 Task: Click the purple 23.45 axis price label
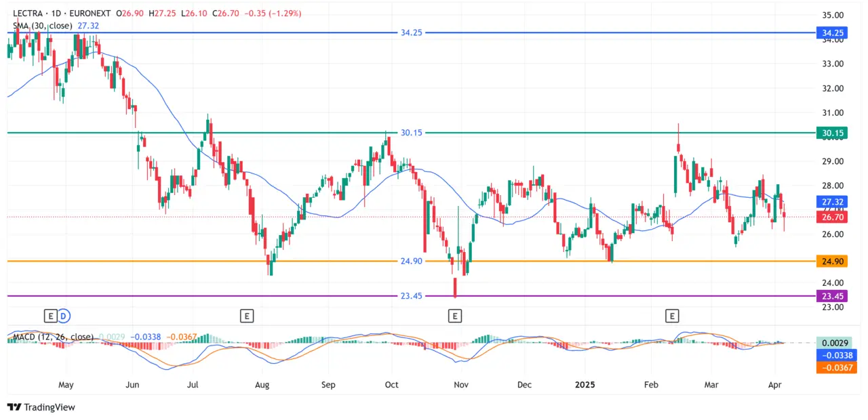[x=832, y=296]
